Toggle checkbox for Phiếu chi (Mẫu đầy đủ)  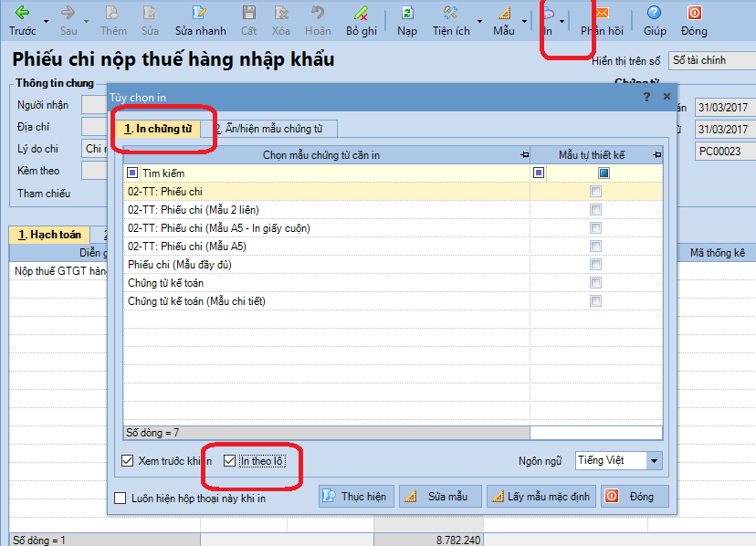click(596, 265)
